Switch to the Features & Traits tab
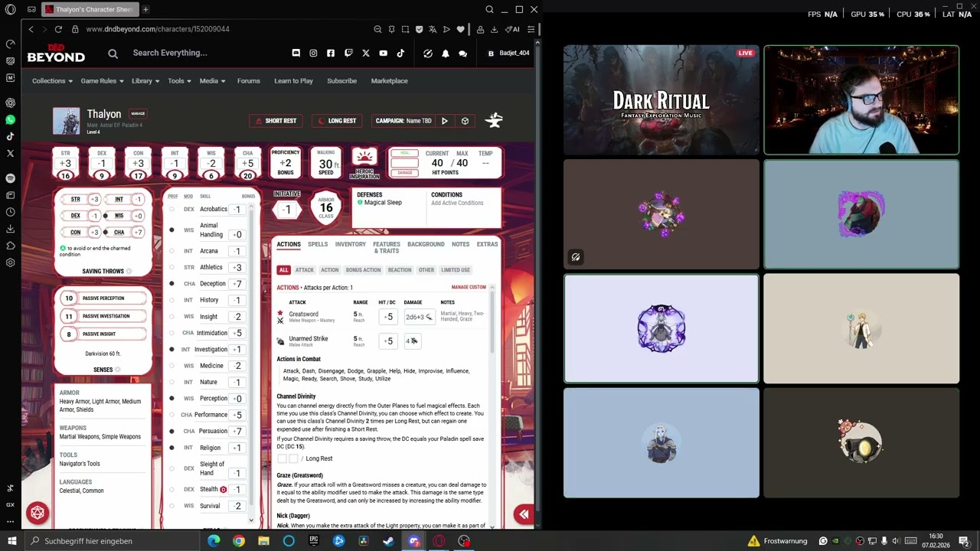The width and height of the screenshot is (980, 551). click(387, 247)
